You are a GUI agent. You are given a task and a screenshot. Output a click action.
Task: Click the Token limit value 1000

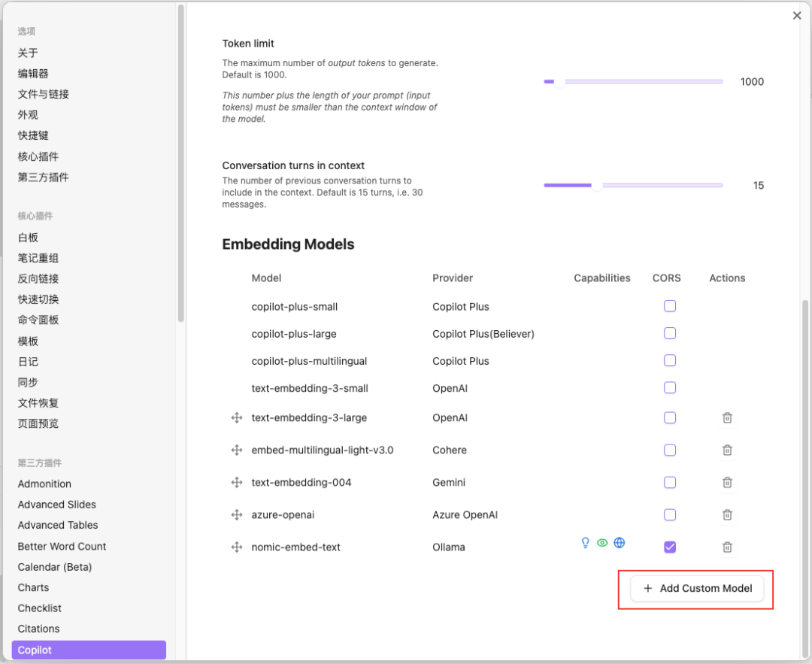click(752, 82)
